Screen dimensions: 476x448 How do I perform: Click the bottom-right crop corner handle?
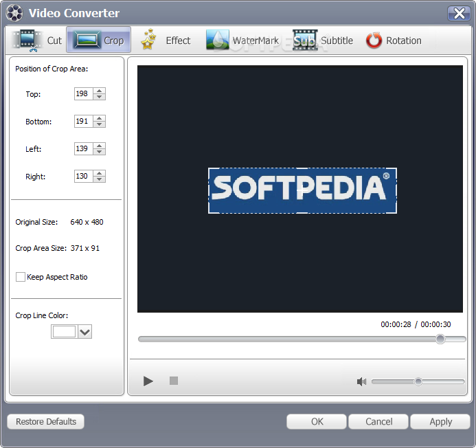tap(396, 212)
